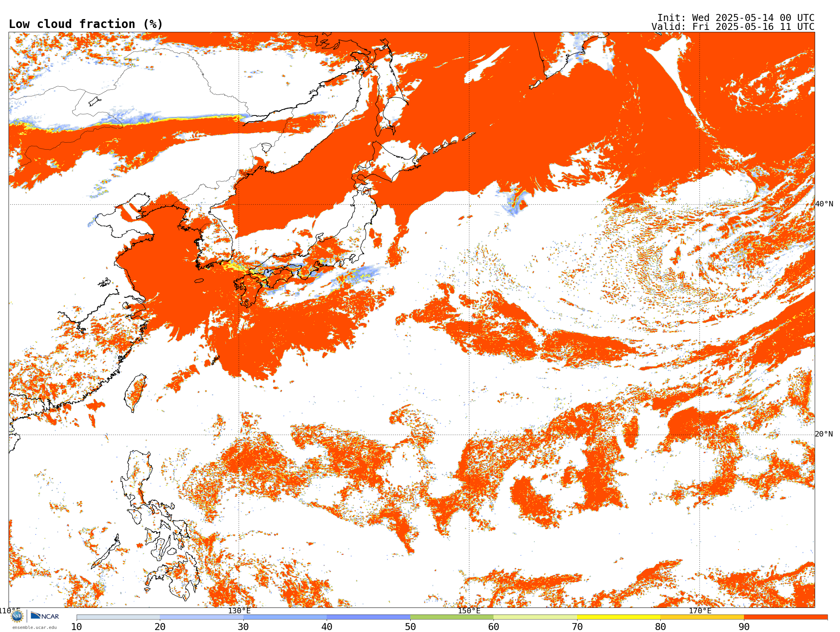Click the colorbar tick label 90
The height and width of the screenshot is (632, 840).
[x=744, y=627]
